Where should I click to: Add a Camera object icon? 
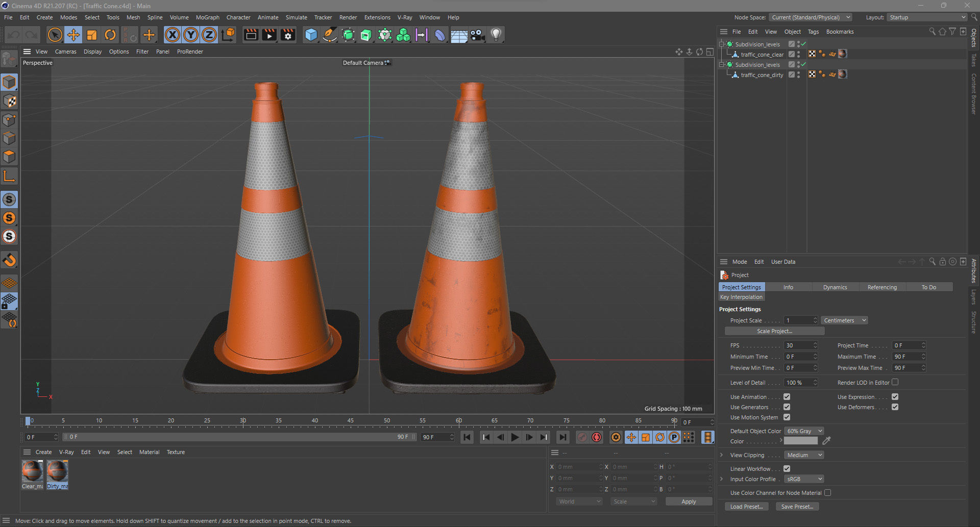coord(477,35)
